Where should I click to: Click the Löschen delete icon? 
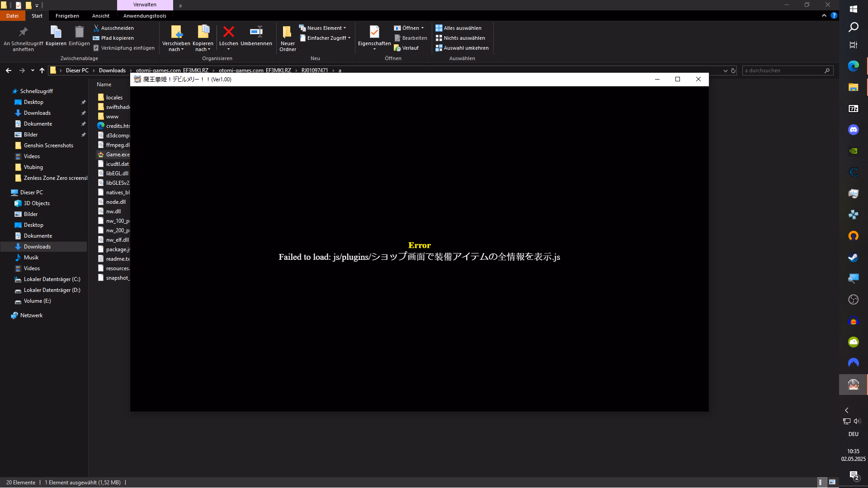coord(229,32)
